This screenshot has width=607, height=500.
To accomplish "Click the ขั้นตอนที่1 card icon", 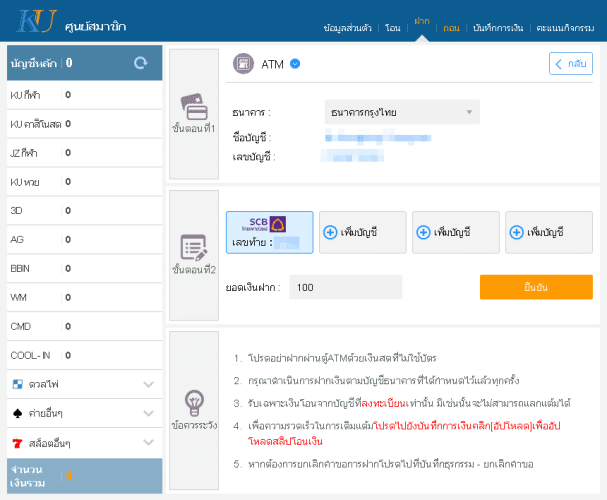I will click(x=194, y=107).
